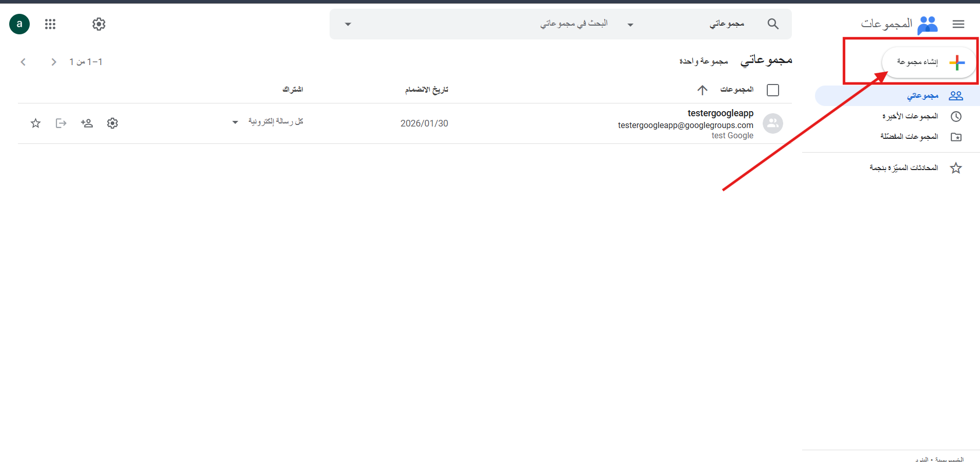Open the Google apps grid
This screenshot has width=980, height=462.
point(50,24)
